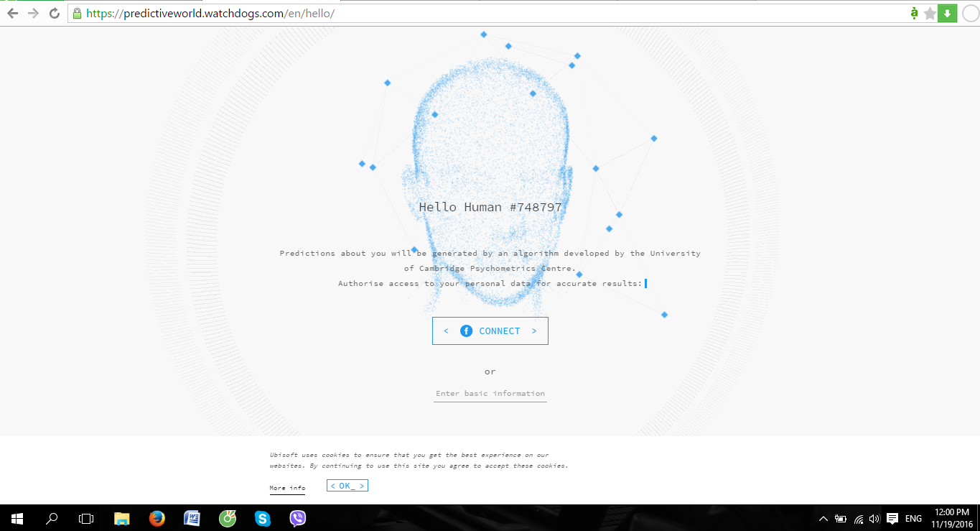Reload the page with the refresh icon
Screen dimensions: 980x531
coord(55,14)
